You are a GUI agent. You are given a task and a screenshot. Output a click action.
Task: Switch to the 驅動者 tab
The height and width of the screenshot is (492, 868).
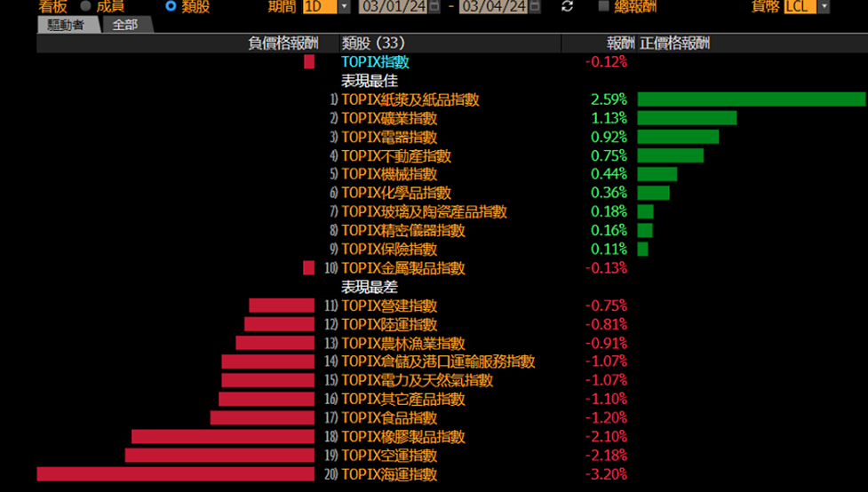tap(67, 24)
